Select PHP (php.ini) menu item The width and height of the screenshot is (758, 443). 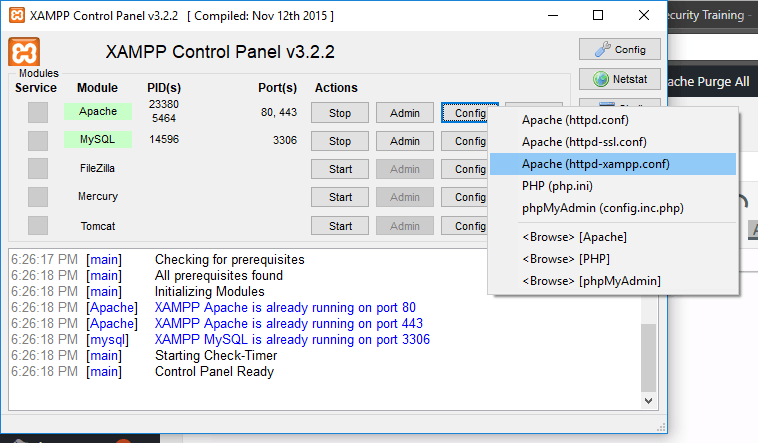coord(560,186)
